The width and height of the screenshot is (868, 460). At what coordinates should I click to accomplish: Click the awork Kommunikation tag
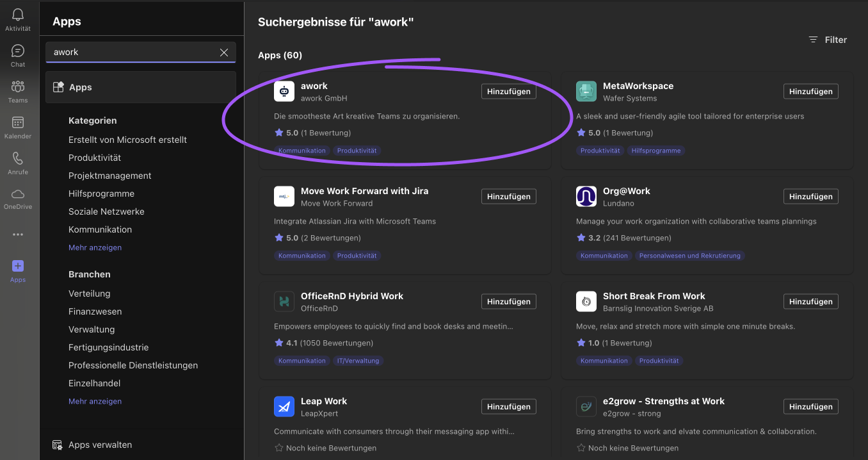(x=302, y=151)
